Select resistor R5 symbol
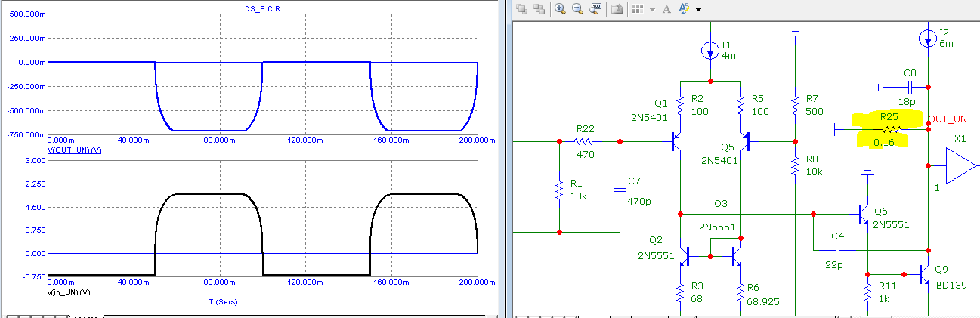980x318 pixels. coord(741,105)
